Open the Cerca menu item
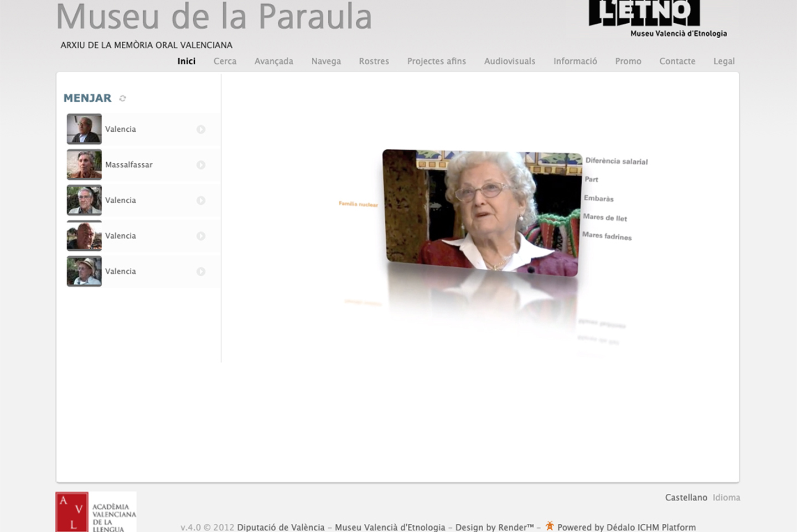This screenshot has height=532, width=797. pyautogui.click(x=225, y=61)
